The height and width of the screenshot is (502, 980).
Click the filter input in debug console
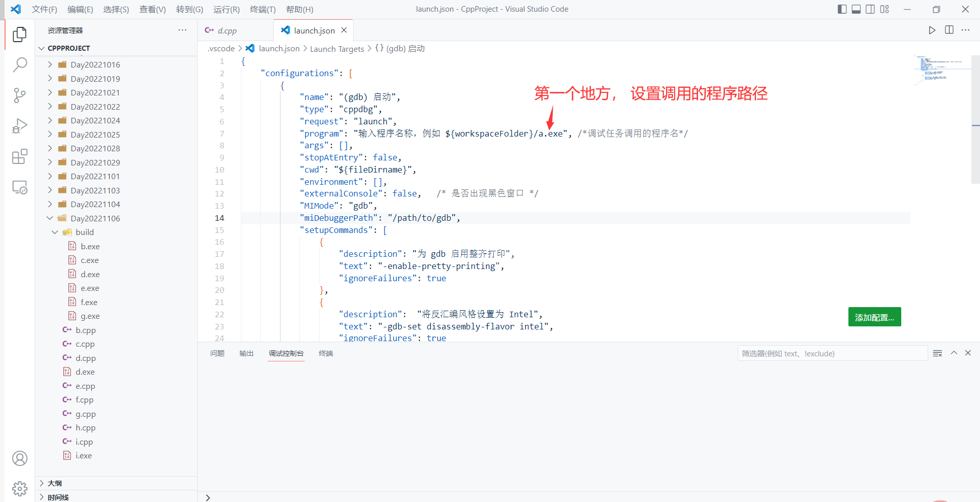tap(832, 353)
